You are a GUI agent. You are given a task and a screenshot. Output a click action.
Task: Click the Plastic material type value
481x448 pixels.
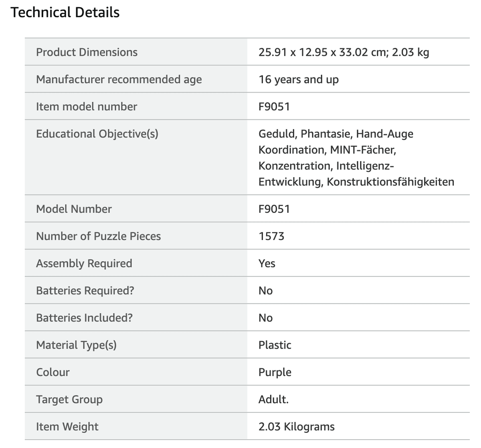[x=275, y=345]
